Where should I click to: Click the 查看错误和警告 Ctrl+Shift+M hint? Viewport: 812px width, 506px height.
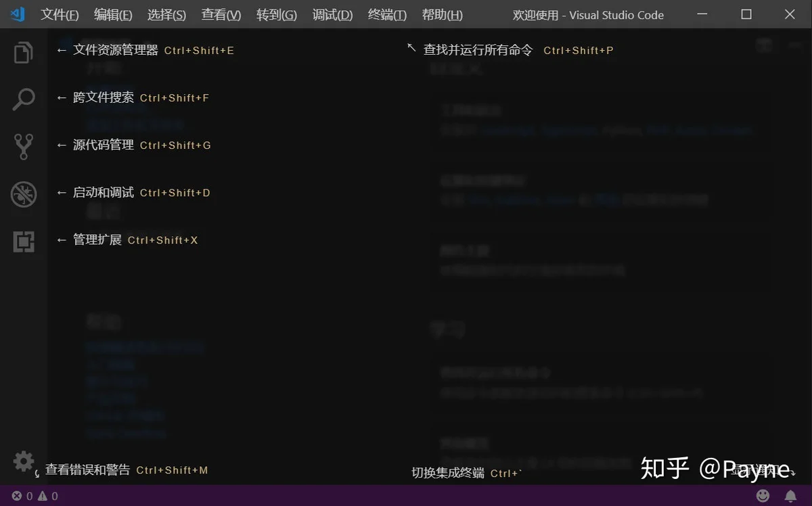122,469
